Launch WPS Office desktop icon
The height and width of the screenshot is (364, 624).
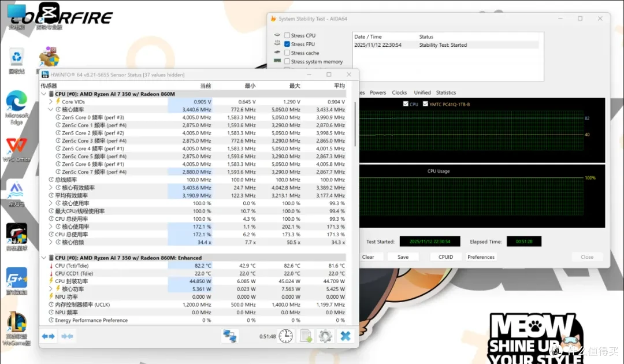point(16,146)
